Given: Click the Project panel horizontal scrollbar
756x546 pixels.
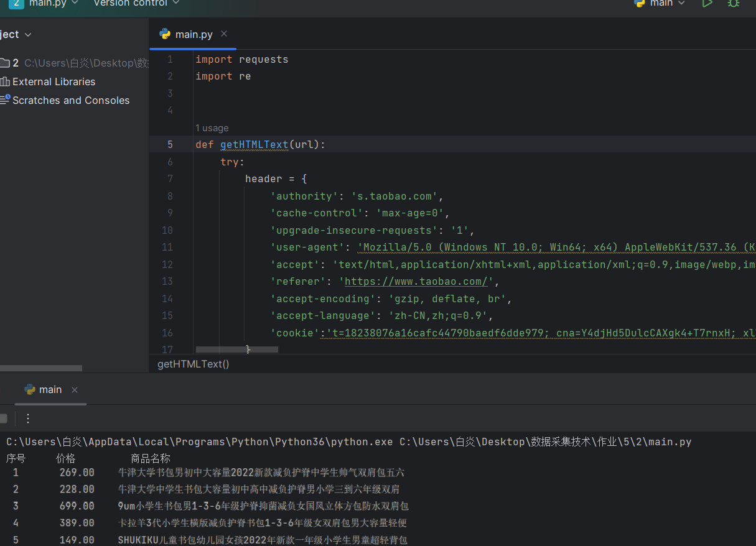Looking at the screenshot, I should (x=41, y=368).
